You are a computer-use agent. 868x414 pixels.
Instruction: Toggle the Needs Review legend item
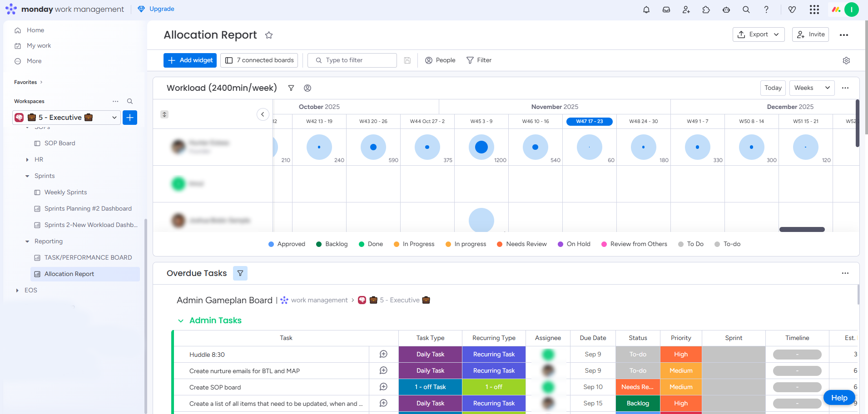522,244
